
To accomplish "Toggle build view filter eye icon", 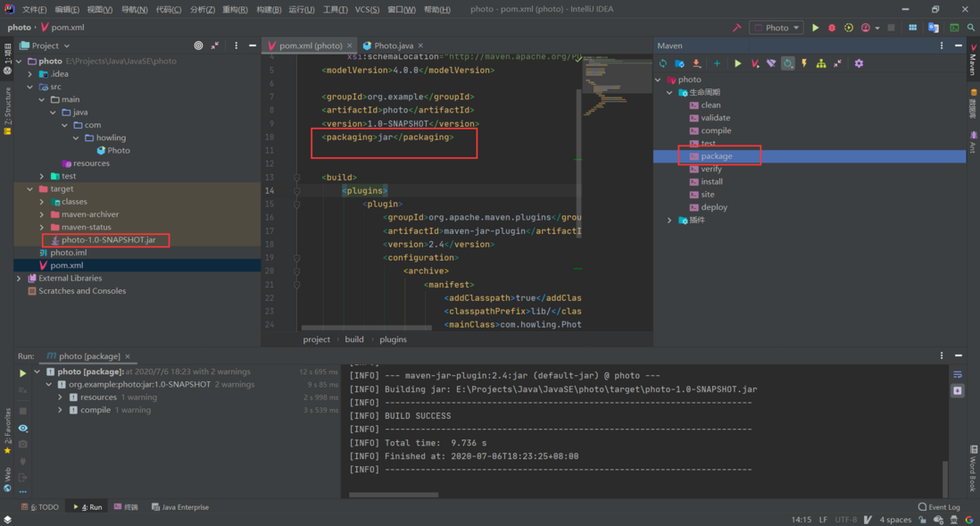I will coord(23,429).
